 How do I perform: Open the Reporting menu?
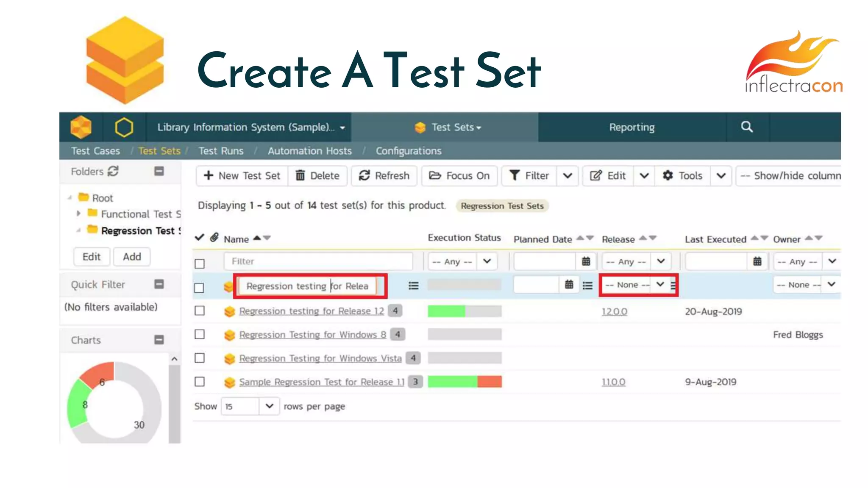click(632, 127)
